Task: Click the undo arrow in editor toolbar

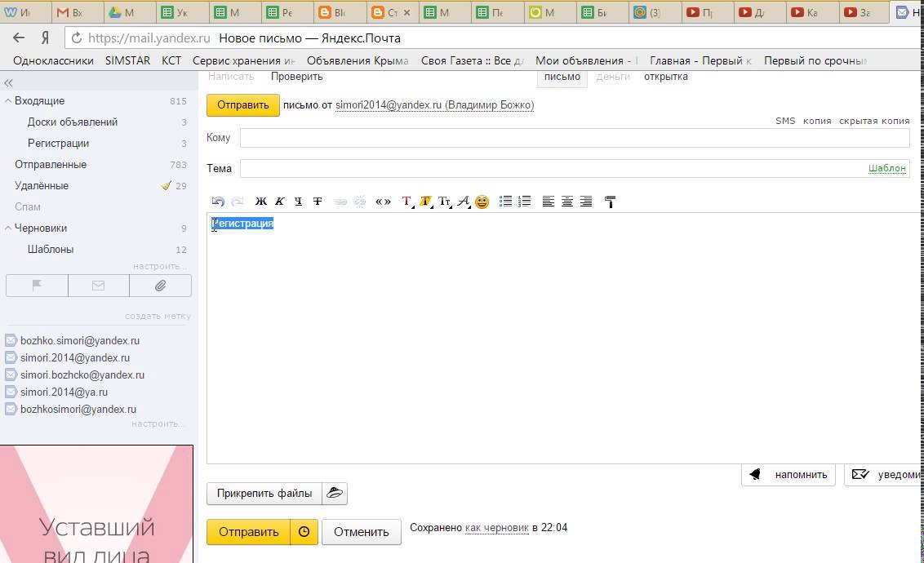Action: tap(218, 202)
